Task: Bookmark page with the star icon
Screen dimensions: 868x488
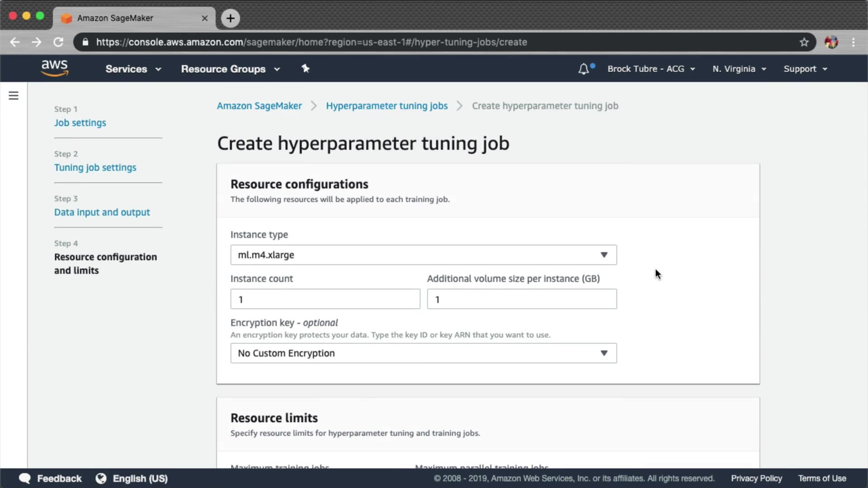Action: 804,42
